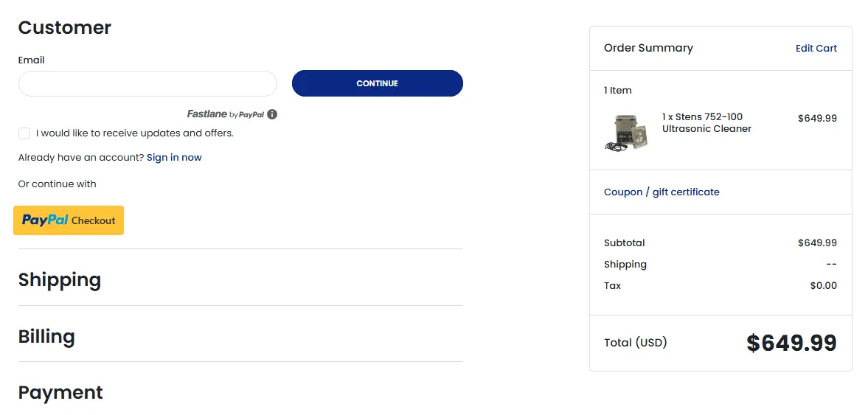Check the receive updates and offers box
This screenshot has width=868, height=415.
[24, 133]
